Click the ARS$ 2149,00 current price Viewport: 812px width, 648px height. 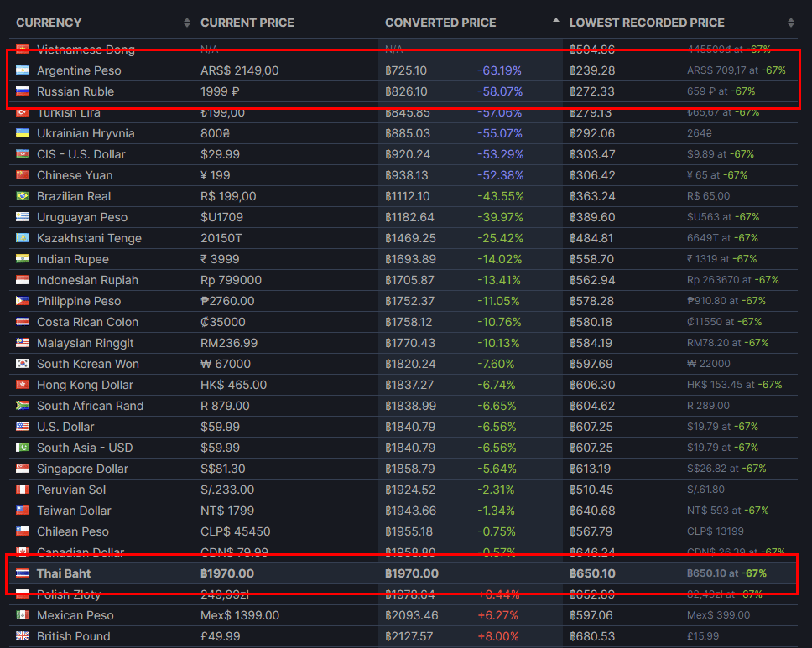239,70
